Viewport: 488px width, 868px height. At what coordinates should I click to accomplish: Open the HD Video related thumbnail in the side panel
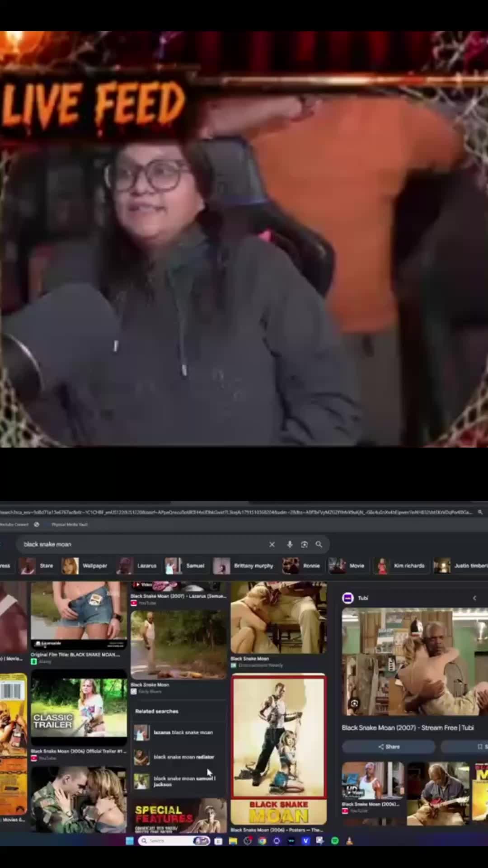(x=372, y=781)
